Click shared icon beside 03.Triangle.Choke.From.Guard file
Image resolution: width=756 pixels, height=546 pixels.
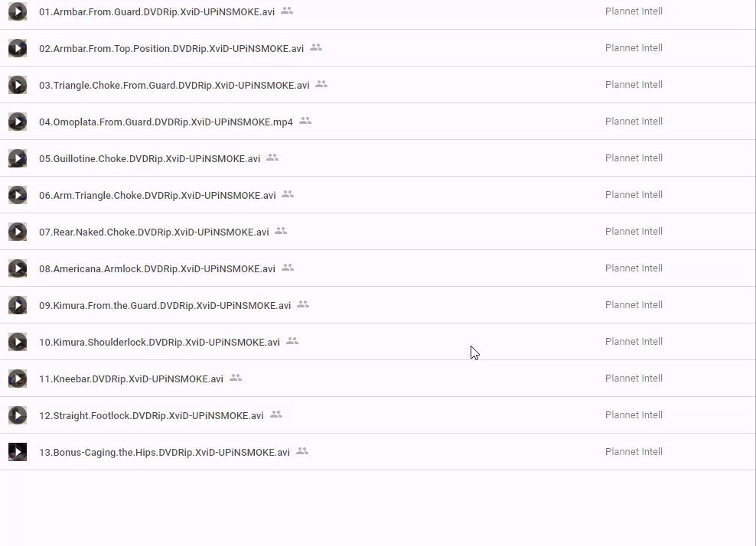321,84
